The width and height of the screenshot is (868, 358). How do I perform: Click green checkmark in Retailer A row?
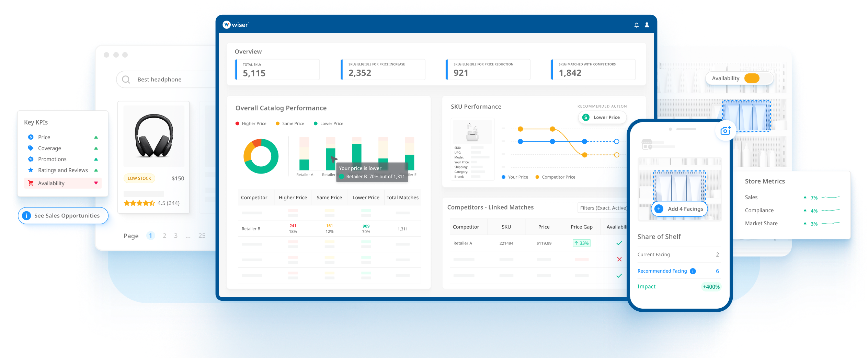tap(619, 243)
